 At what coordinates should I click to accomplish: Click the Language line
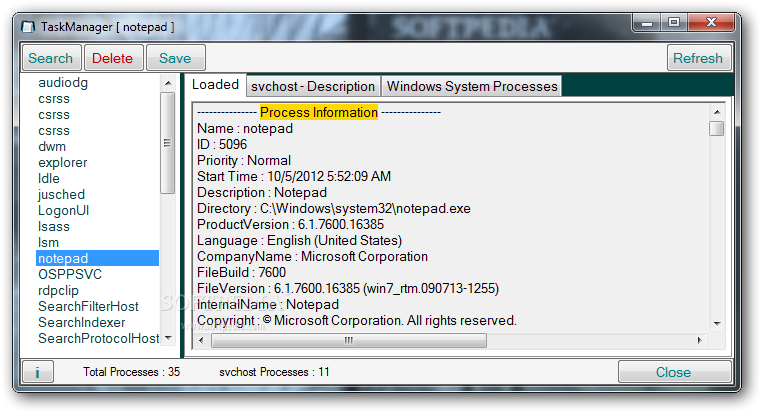pyautogui.click(x=299, y=241)
